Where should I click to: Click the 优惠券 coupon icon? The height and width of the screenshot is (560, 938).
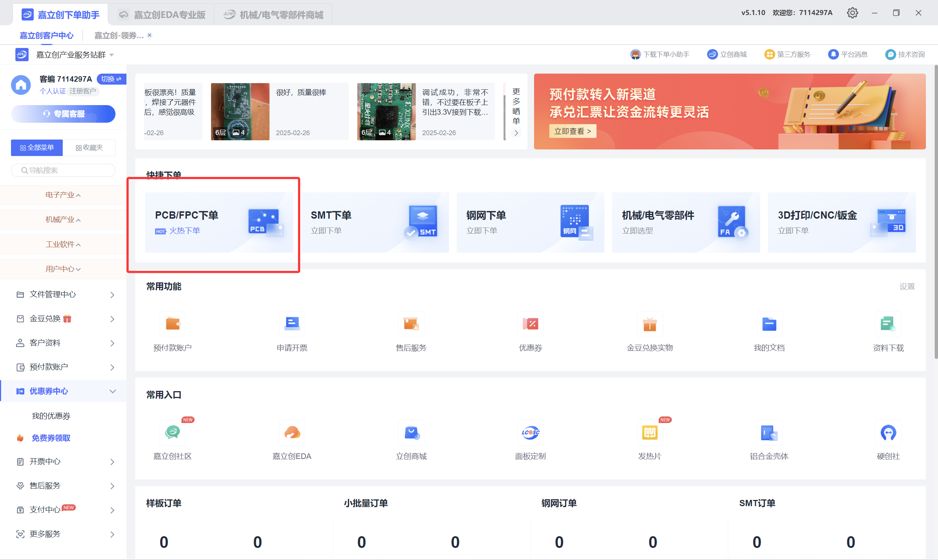click(x=530, y=324)
